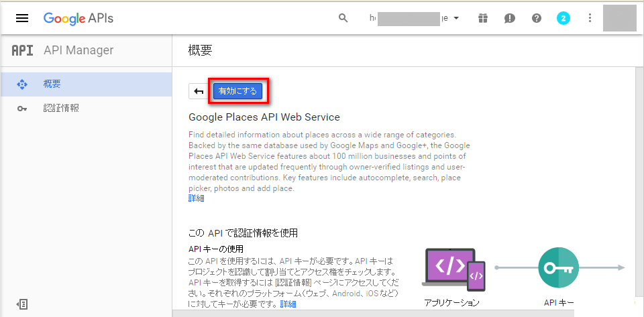Image resolution: width=644 pixels, height=317 pixels.
Task: Open the feedback alert icon
Action: (510, 18)
